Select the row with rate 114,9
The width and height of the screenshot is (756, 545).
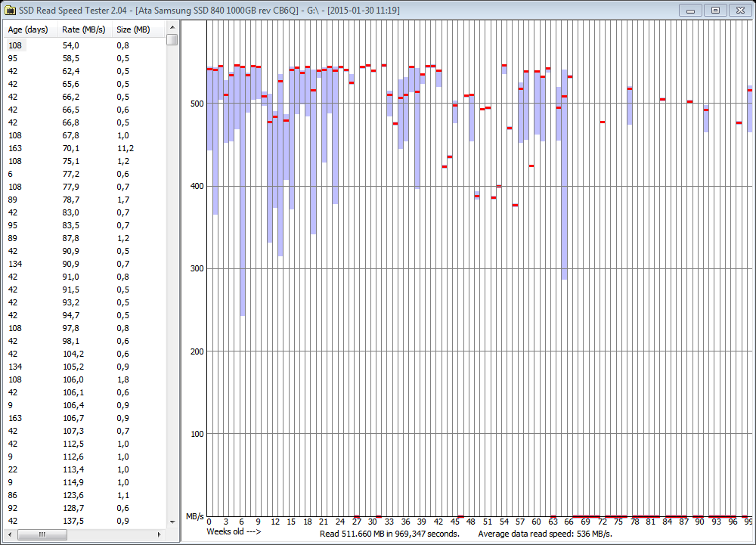click(x=85, y=482)
